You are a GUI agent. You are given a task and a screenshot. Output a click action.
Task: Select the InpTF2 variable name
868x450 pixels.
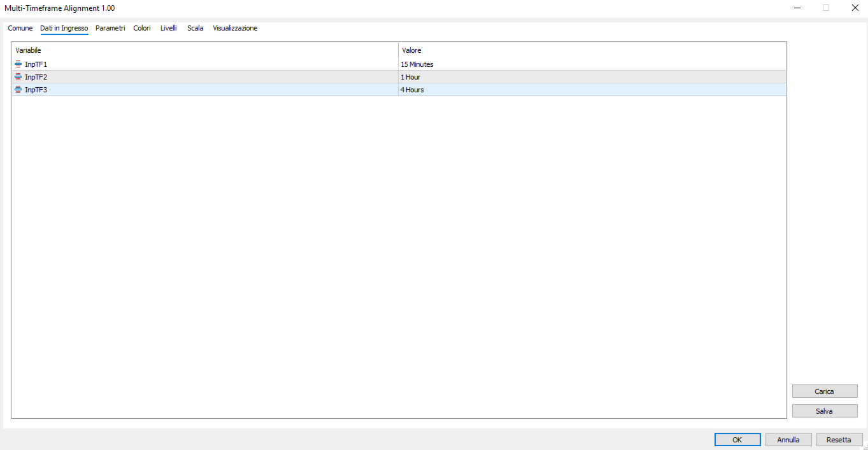coord(36,77)
